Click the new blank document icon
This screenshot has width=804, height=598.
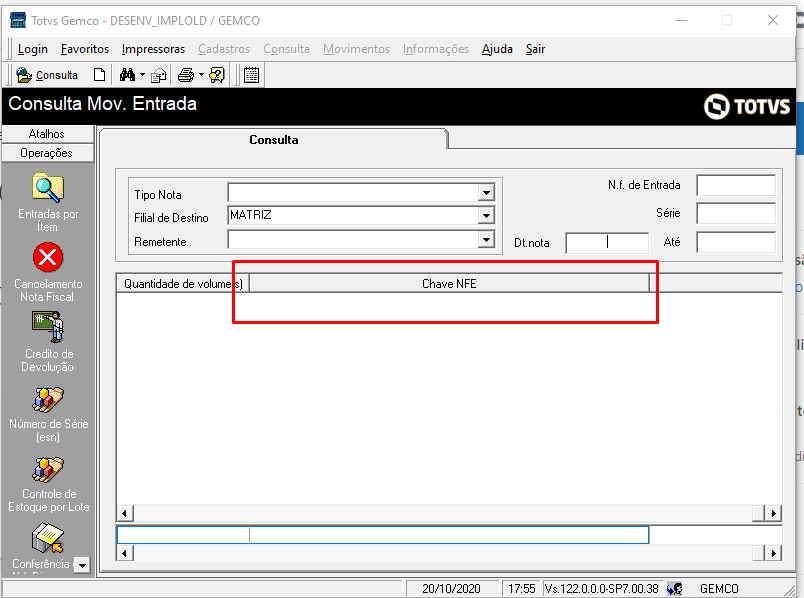tap(99, 75)
